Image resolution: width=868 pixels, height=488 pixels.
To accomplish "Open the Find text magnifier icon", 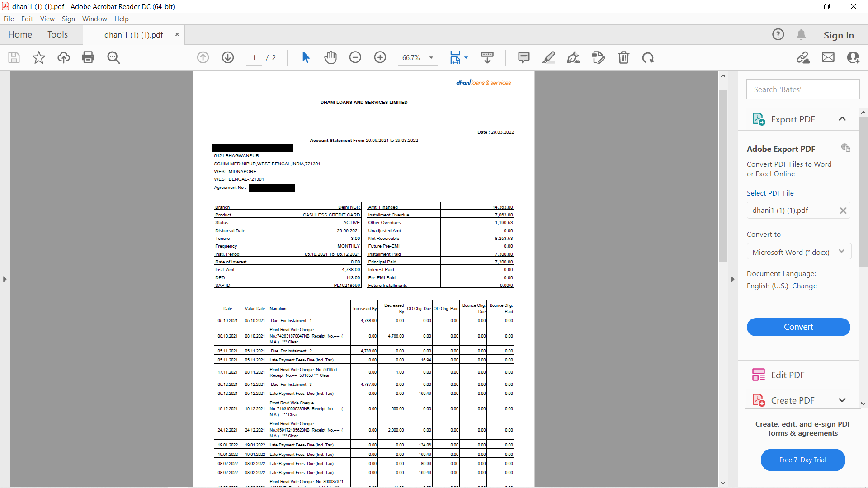I will tap(113, 57).
